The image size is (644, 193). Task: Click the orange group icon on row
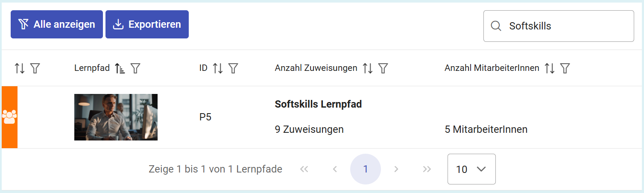pos(9,117)
